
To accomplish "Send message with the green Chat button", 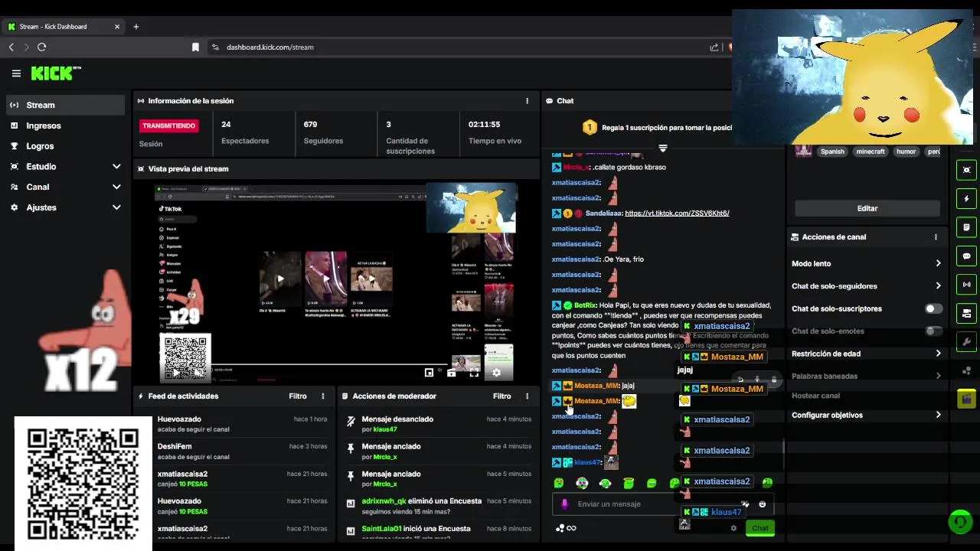I will (760, 528).
